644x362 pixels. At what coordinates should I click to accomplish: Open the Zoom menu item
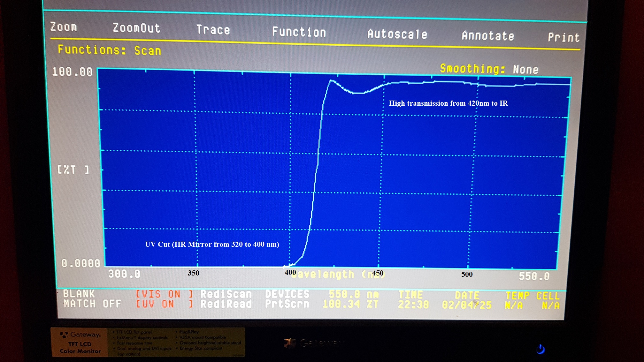point(64,27)
